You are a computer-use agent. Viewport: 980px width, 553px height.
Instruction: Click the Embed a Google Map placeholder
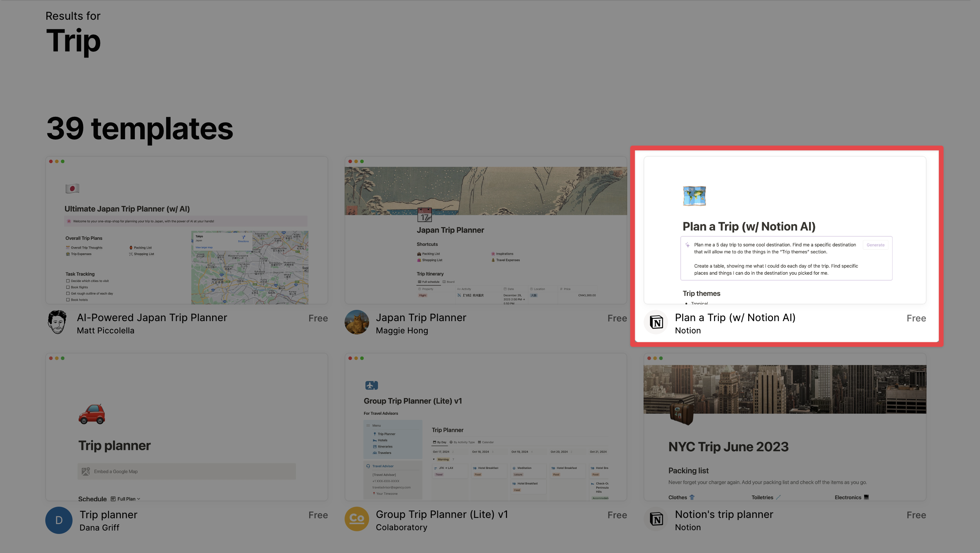pos(187,471)
